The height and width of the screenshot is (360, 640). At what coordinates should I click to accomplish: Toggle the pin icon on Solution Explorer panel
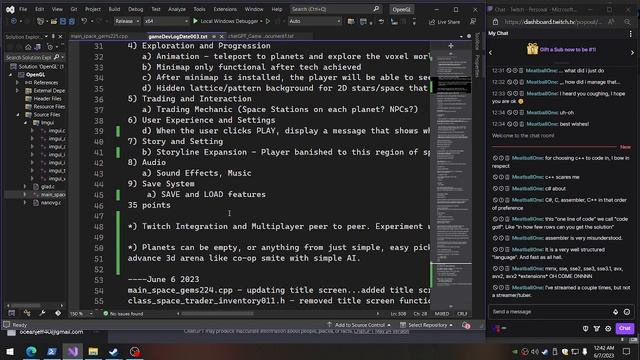pyautogui.click(x=53, y=36)
